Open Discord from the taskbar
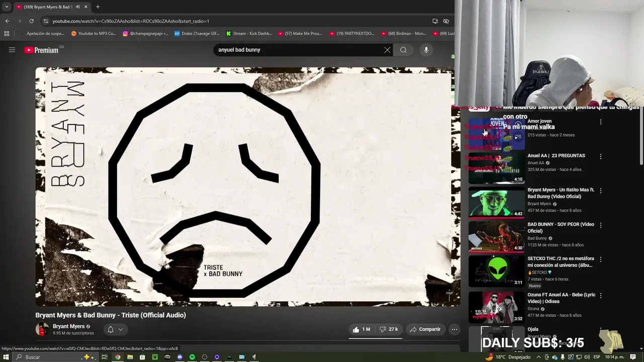This screenshot has height=362, width=644. pyautogui.click(x=180, y=357)
